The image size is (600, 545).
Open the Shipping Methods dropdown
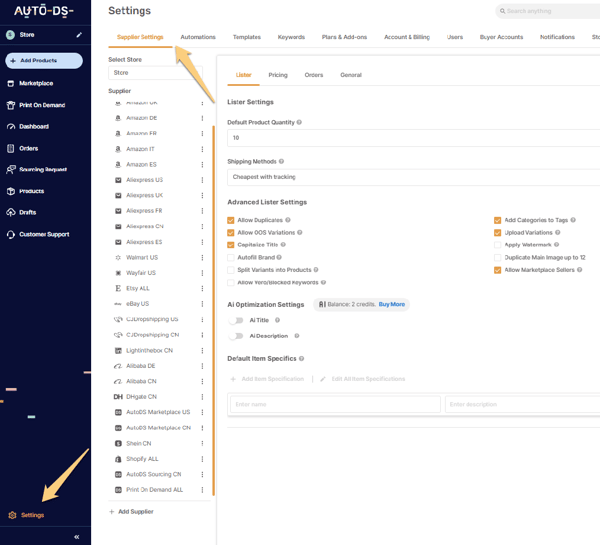coord(413,177)
